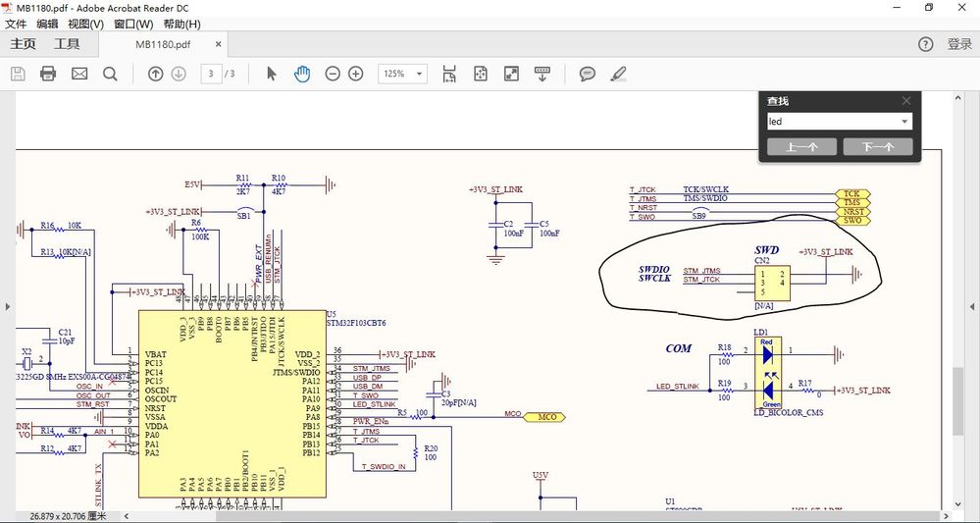Click the 26.879 x 20.706 page size text
This screenshot has height=523, width=980.
pos(68,516)
